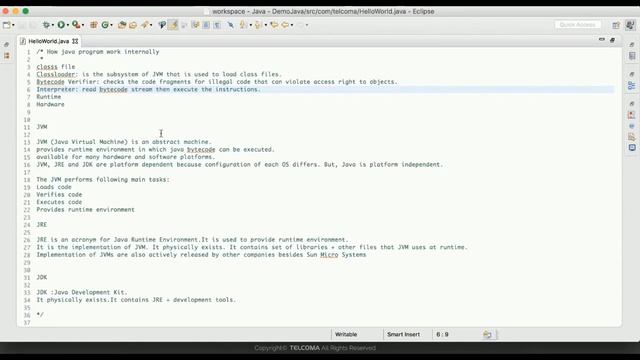
Task: Click the 'JDK :Java Development Kit.' line
Action: click(82, 292)
